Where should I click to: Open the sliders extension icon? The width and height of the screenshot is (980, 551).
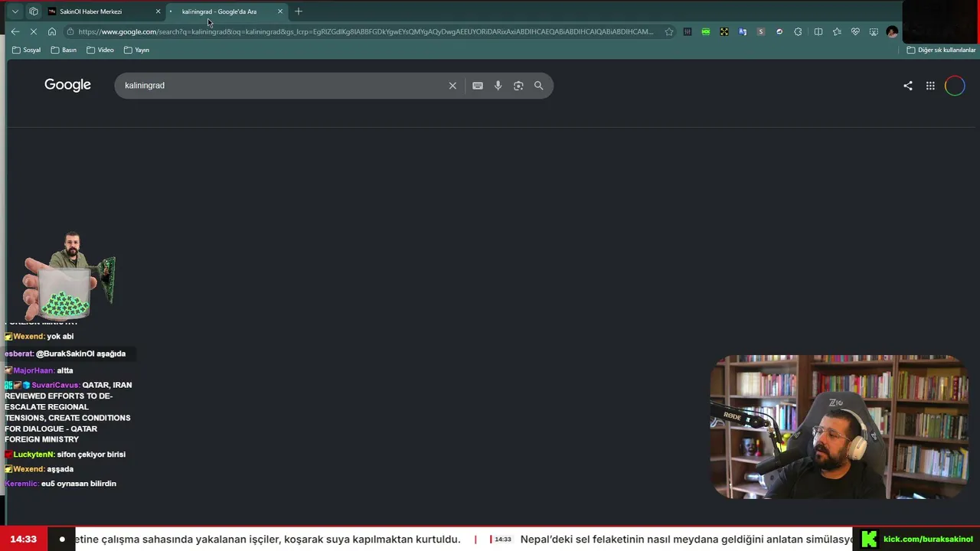pos(688,31)
